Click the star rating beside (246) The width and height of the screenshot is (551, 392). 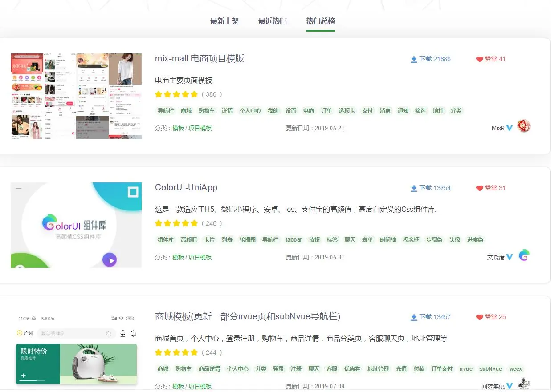pyautogui.click(x=176, y=223)
